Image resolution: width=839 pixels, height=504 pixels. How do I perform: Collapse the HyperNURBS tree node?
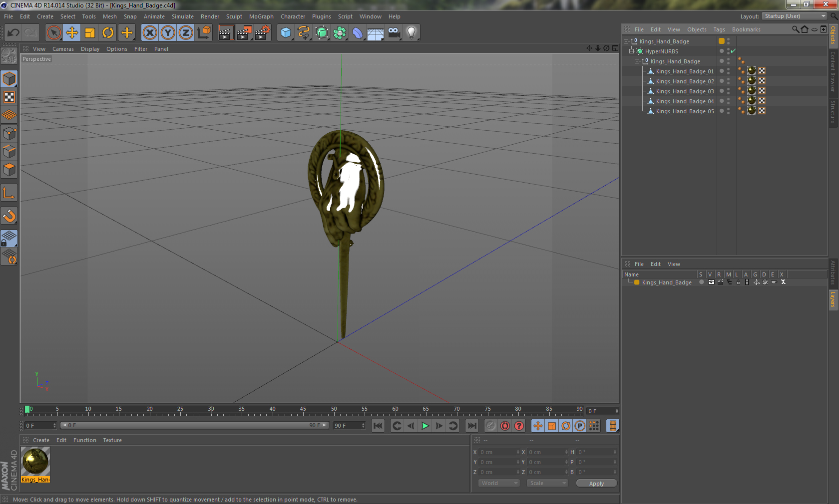pyautogui.click(x=632, y=51)
